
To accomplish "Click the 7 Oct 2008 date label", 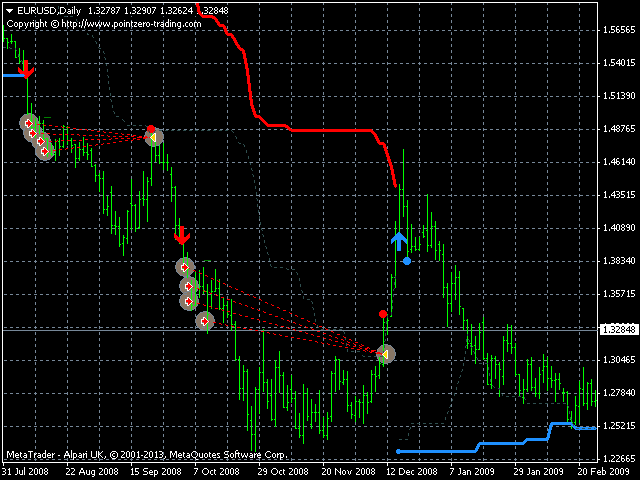I will 216,472.
